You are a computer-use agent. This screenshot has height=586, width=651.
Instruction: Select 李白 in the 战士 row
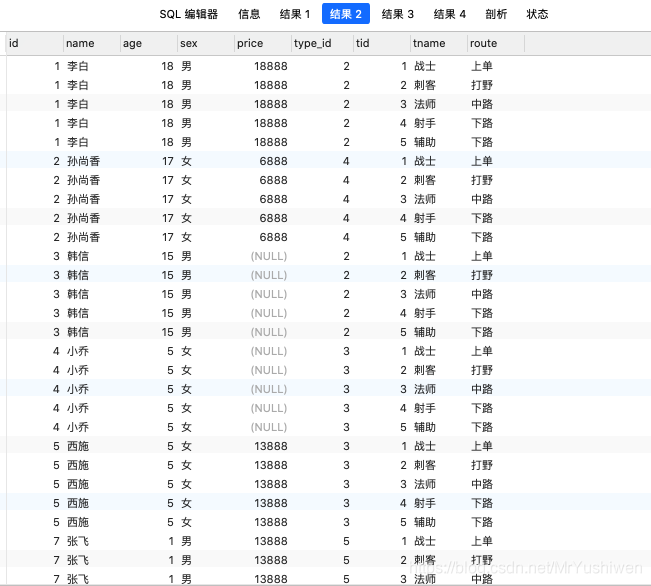pos(78,66)
